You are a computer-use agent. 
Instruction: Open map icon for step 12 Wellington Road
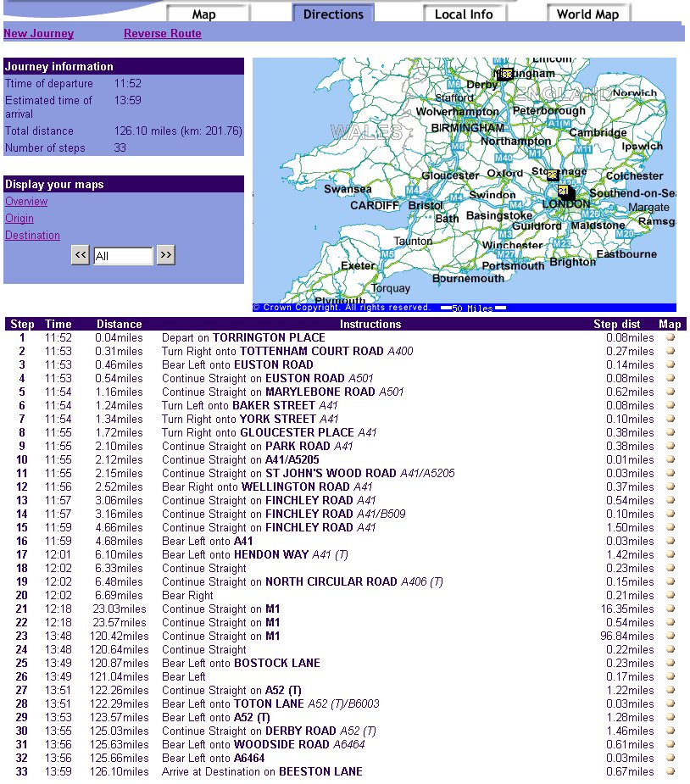pos(670,487)
